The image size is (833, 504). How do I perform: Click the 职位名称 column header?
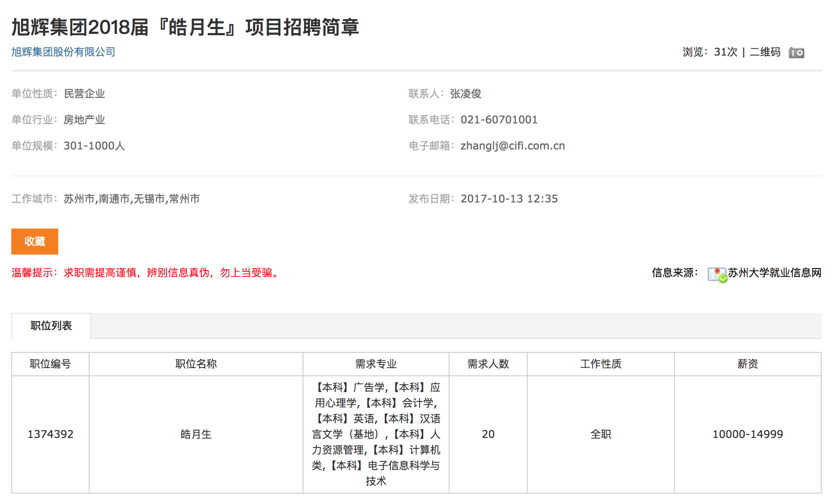coord(196,364)
